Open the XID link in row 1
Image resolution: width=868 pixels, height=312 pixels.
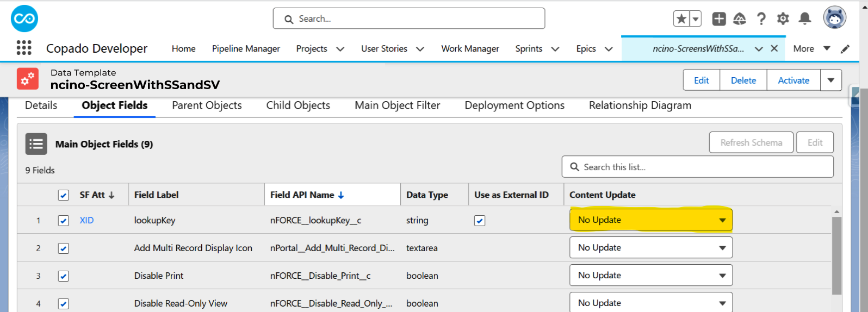coord(86,220)
